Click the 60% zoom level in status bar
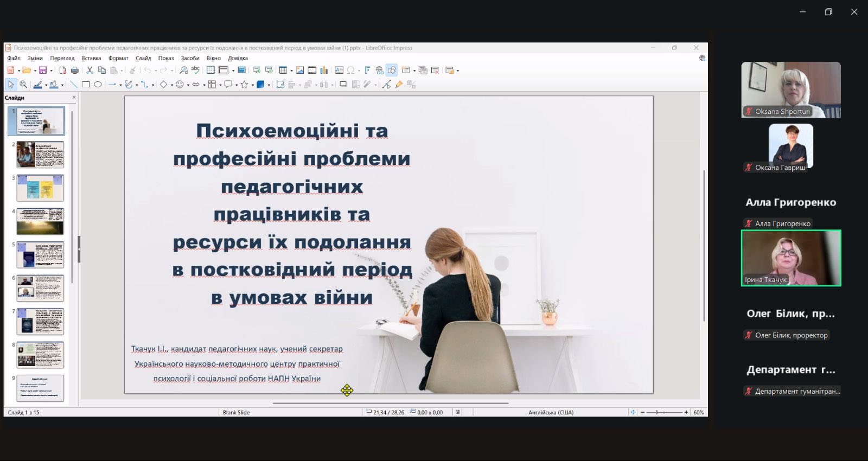The width and height of the screenshot is (868, 461). coord(698,413)
